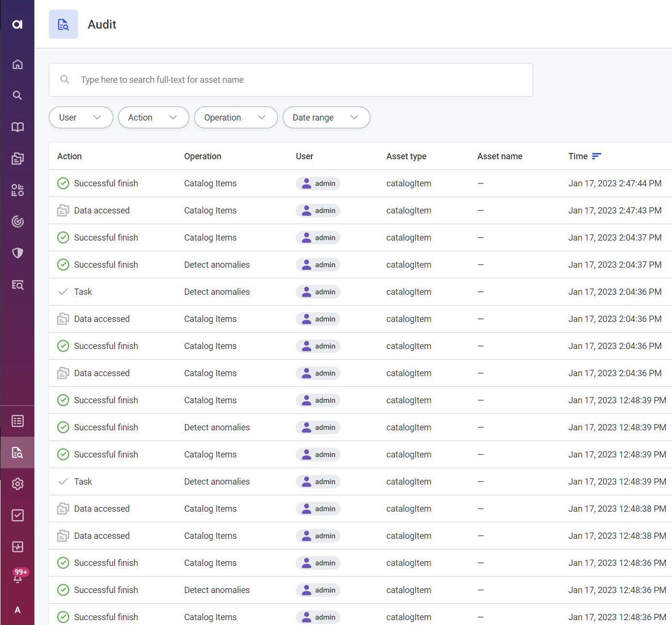The height and width of the screenshot is (625, 672).
Task: Click the shield icon in sidebar
Action: pos(17,253)
